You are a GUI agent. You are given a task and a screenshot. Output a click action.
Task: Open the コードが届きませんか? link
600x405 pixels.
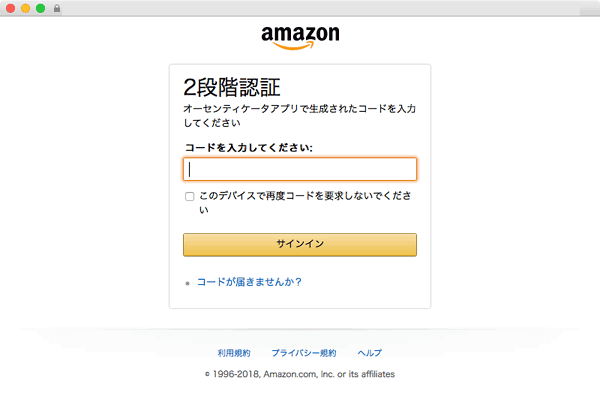pos(249,282)
